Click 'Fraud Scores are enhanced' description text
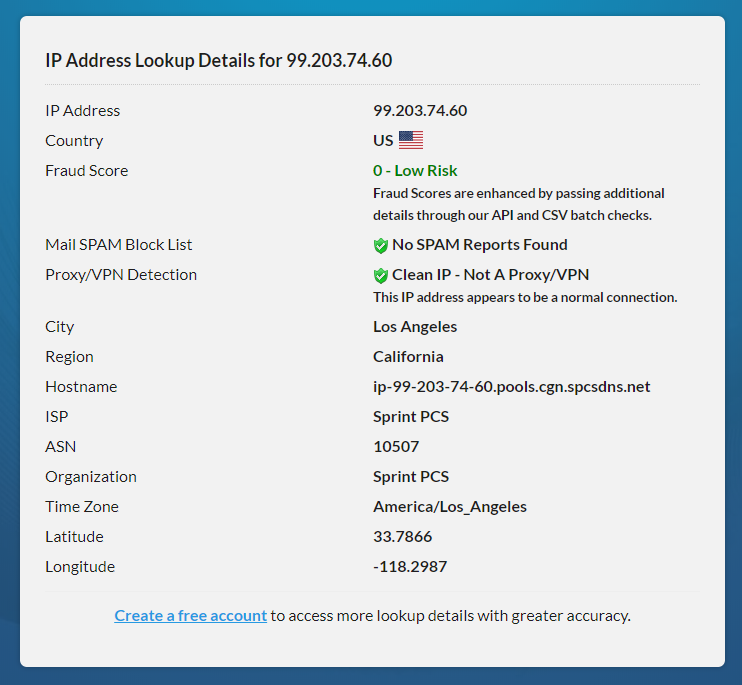 pyautogui.click(x=519, y=204)
